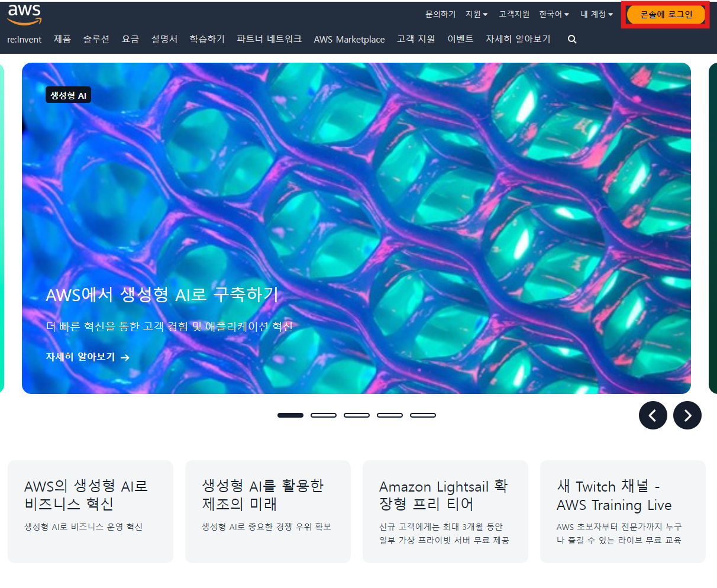Image resolution: width=717 pixels, height=588 pixels.
Task: Click banner's 자세히 알아보기 arrow link
Action: 88,357
